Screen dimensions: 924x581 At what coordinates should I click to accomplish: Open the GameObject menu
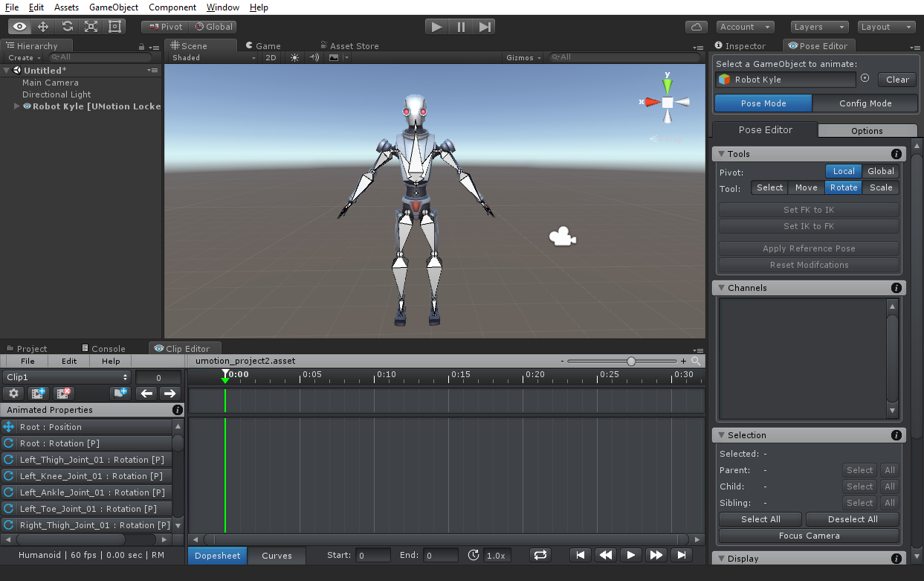point(113,7)
